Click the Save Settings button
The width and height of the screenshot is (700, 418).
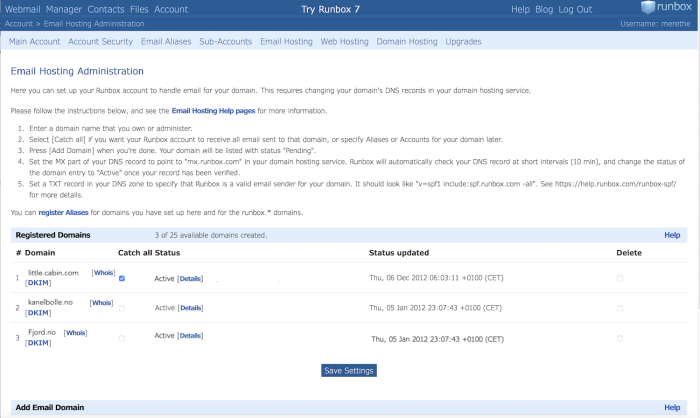(x=349, y=371)
